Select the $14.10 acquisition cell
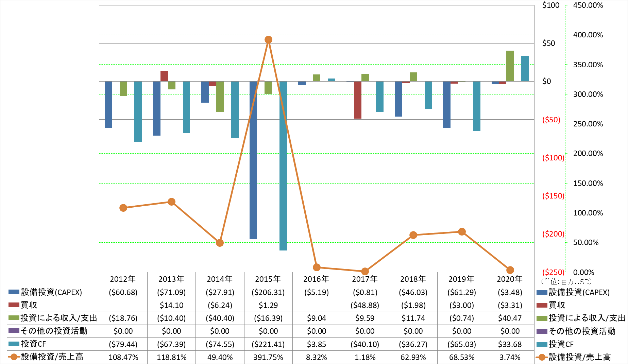The height and width of the screenshot is (364, 628). coord(171,305)
